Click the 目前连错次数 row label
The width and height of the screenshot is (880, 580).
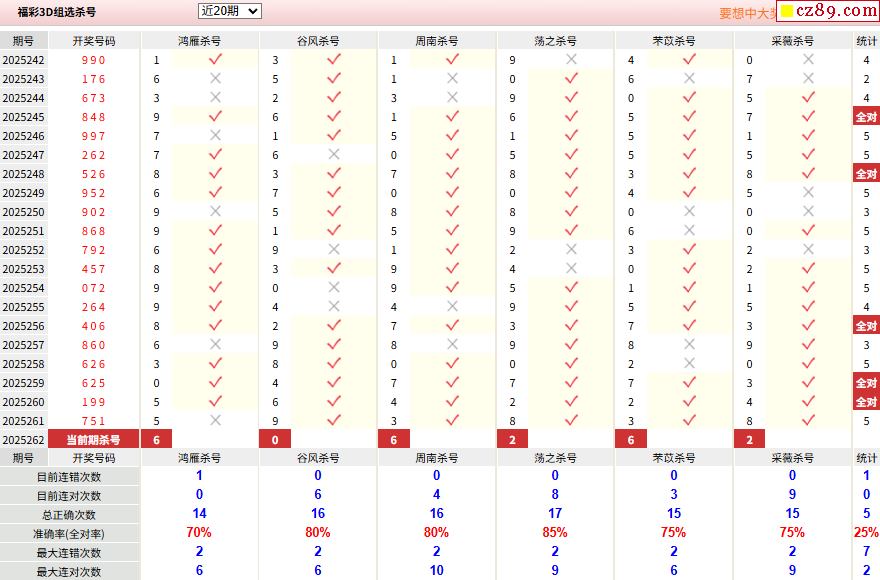pos(69,477)
